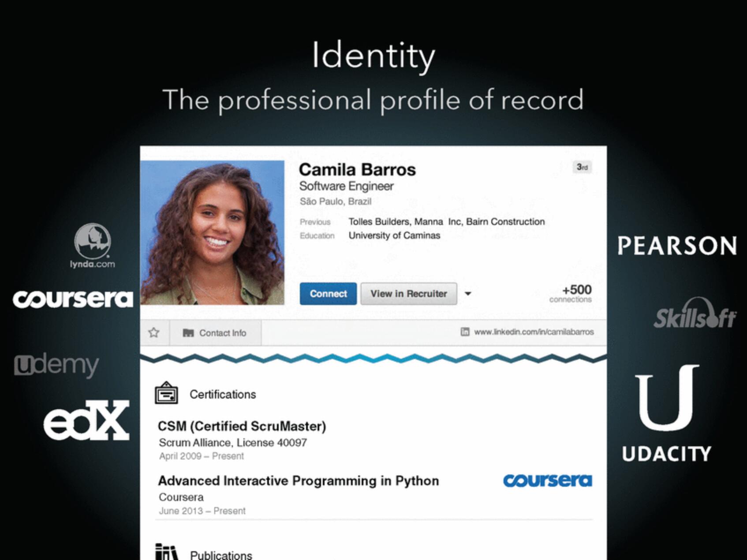
Task: Click the name Camila Barros
Action: point(357,170)
